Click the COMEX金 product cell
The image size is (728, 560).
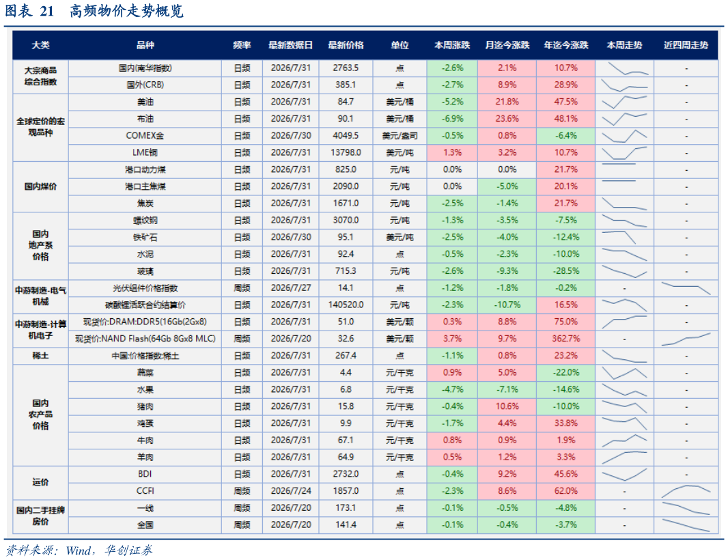[145, 136]
